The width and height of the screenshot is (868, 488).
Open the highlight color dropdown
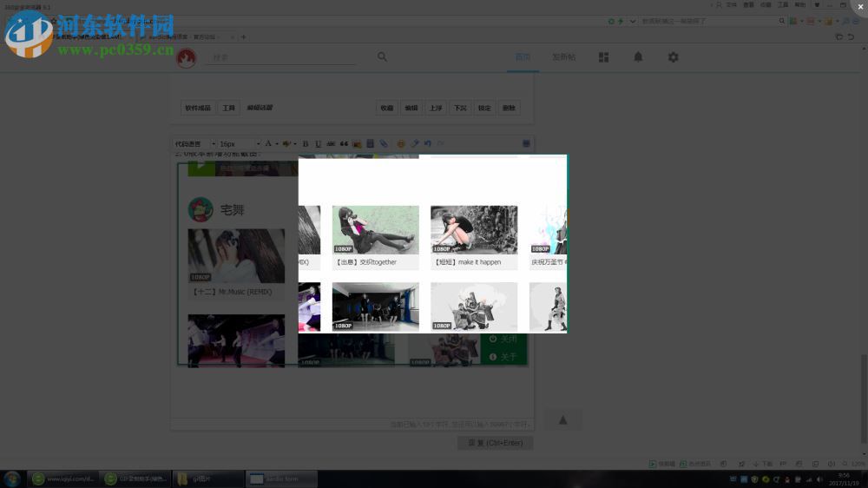pyautogui.click(x=289, y=143)
